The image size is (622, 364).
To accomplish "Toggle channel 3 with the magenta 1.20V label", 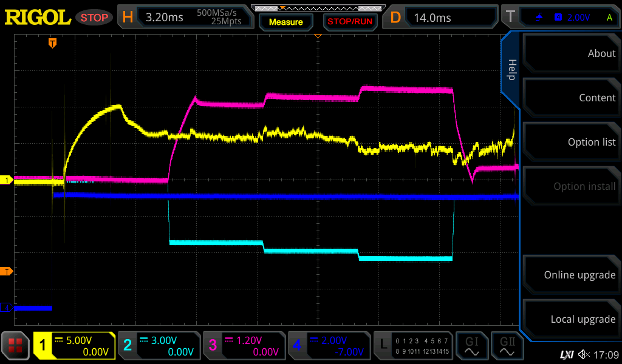I will tap(243, 346).
